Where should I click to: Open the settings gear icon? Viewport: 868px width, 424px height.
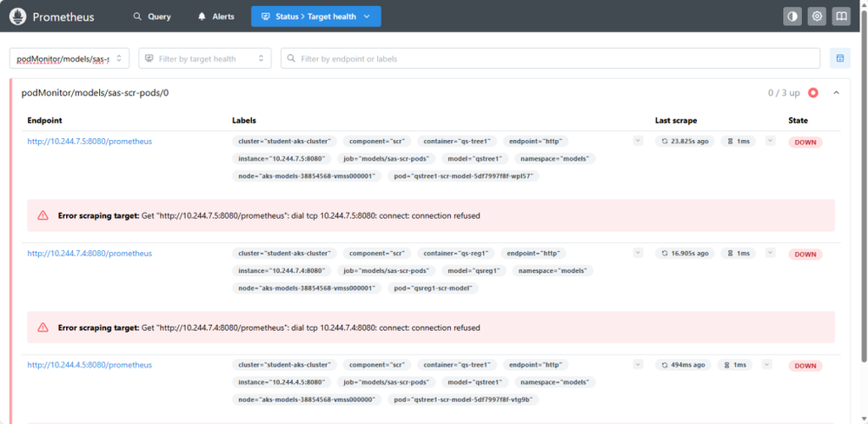point(817,17)
